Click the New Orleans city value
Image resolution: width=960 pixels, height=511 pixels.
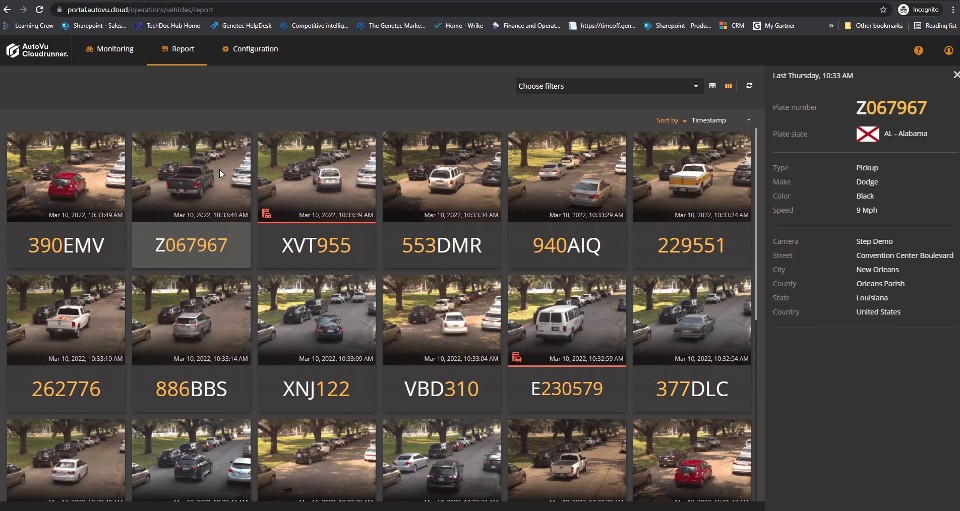point(877,269)
